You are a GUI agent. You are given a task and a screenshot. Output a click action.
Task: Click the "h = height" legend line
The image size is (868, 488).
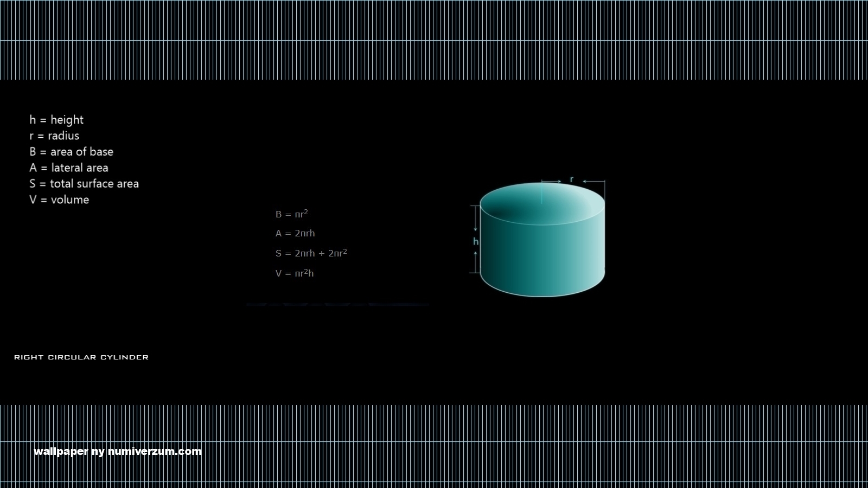coord(56,120)
